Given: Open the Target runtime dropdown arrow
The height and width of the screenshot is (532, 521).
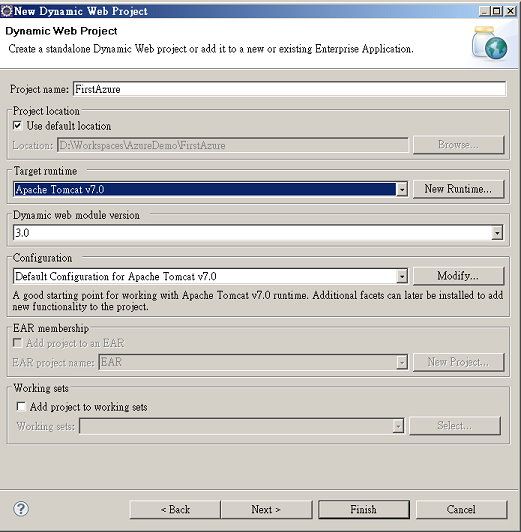Looking at the screenshot, I should click(x=402, y=189).
